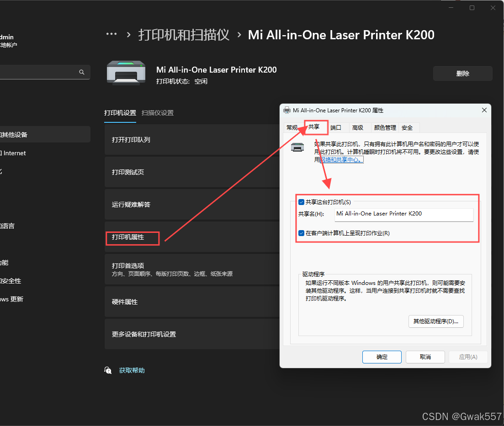Open 打印机属性 option

(192, 237)
